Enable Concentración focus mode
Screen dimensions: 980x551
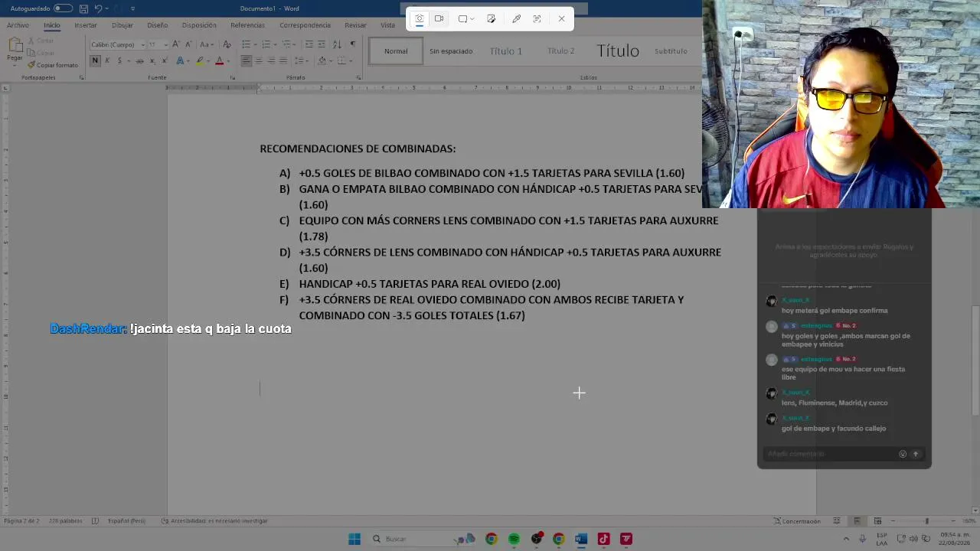coord(797,521)
